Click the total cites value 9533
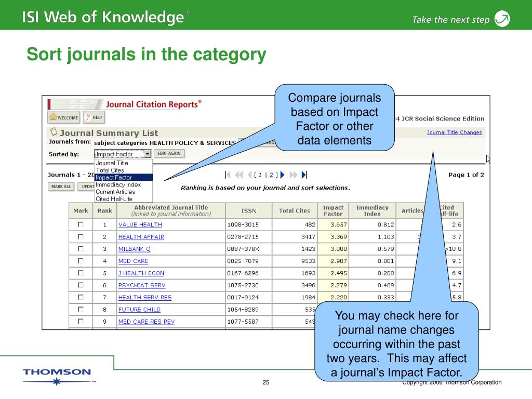Screen dimensions: 532x399 point(308,261)
